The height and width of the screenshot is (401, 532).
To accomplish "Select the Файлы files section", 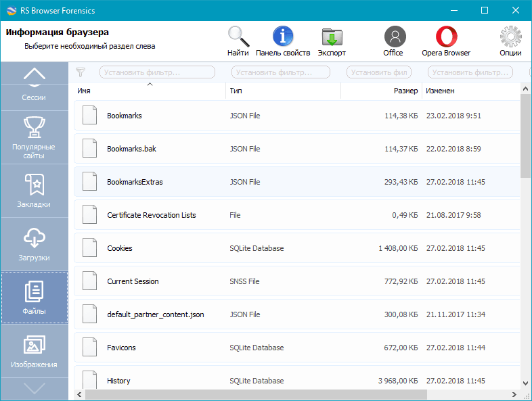I will (x=34, y=298).
